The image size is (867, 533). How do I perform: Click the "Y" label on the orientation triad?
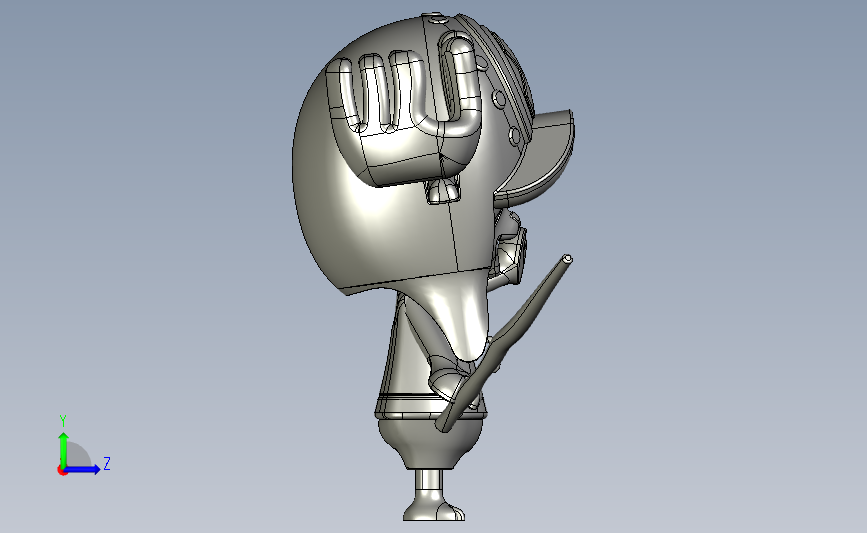tap(62, 421)
